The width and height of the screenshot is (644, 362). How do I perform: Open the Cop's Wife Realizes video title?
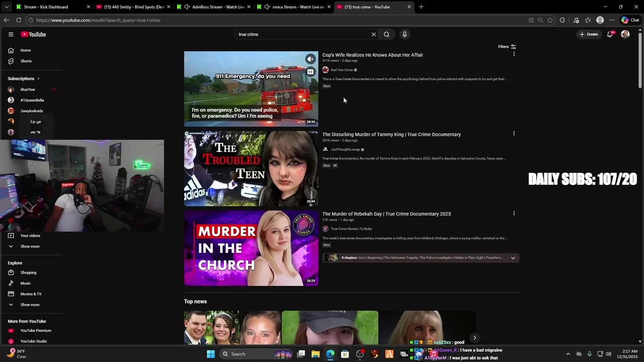pos(373,55)
